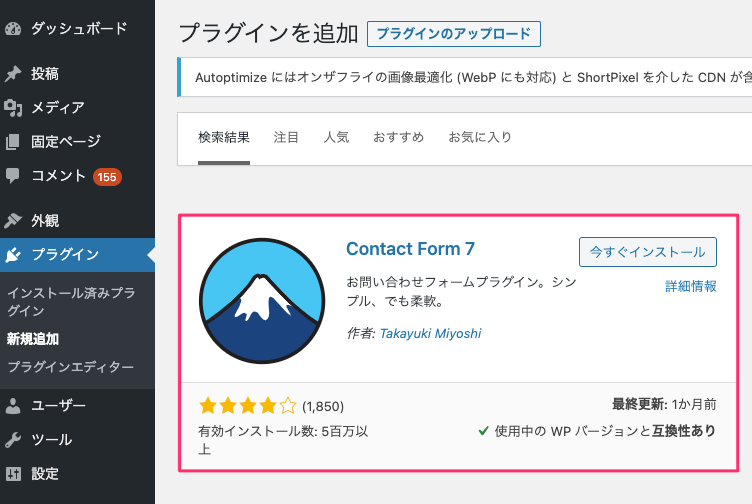The image size is (752, 504).
Task: Click the plugin plug icon
Action: coord(13,255)
